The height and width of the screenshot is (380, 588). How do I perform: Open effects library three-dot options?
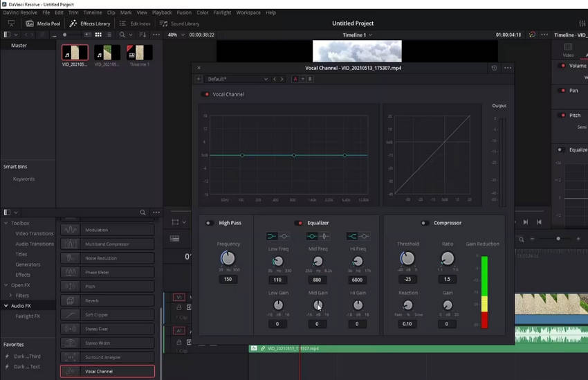point(156,212)
